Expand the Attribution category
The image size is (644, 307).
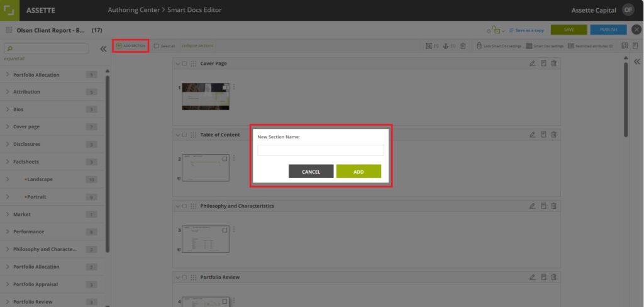pyautogui.click(x=8, y=92)
